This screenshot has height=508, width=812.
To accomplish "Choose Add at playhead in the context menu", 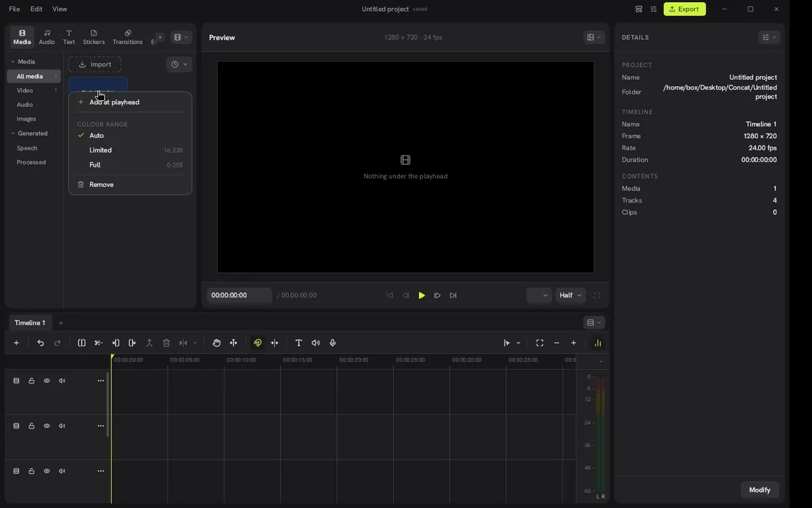I will click(130, 102).
